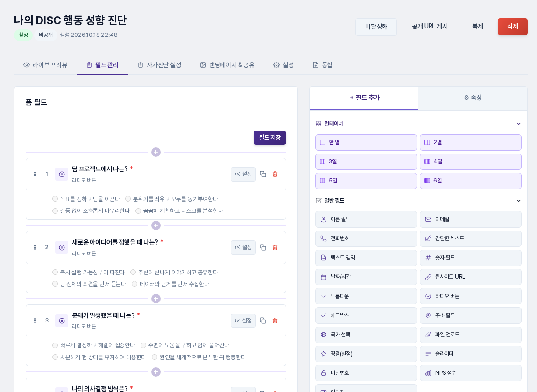Add a 주소 필드 address field
The height and width of the screenshot is (392, 537).
pyautogui.click(x=471, y=315)
